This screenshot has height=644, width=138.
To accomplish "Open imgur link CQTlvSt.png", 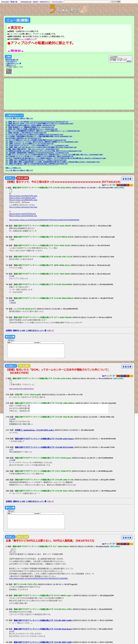I will coord(23,214).
